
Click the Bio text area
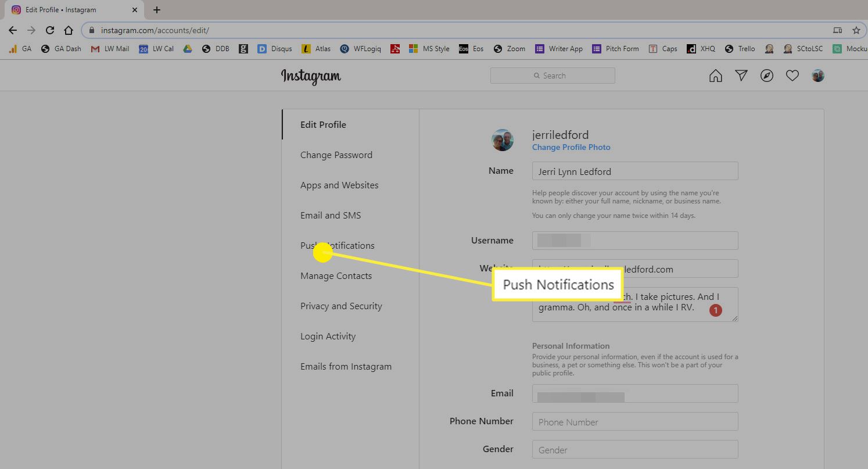635,304
